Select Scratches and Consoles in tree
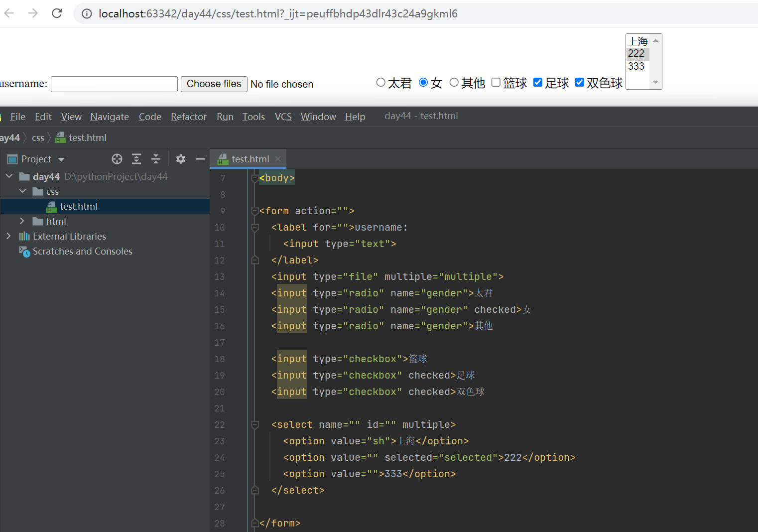 click(x=105, y=251)
